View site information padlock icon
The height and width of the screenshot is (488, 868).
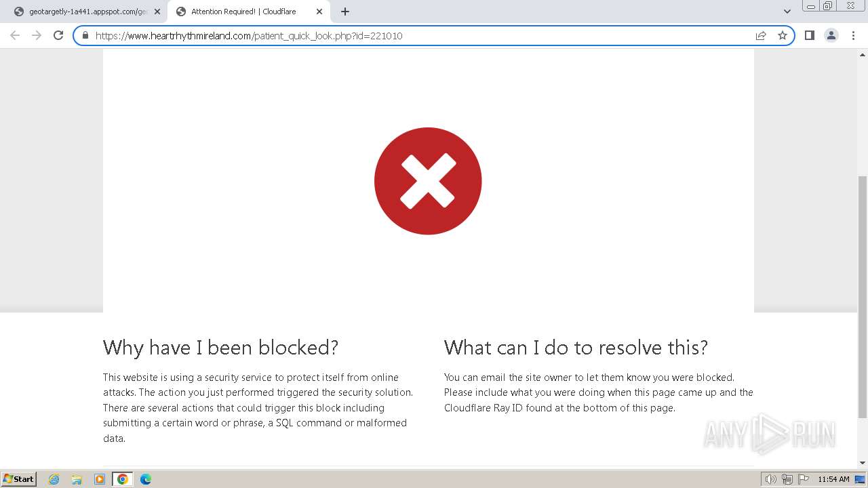[85, 35]
